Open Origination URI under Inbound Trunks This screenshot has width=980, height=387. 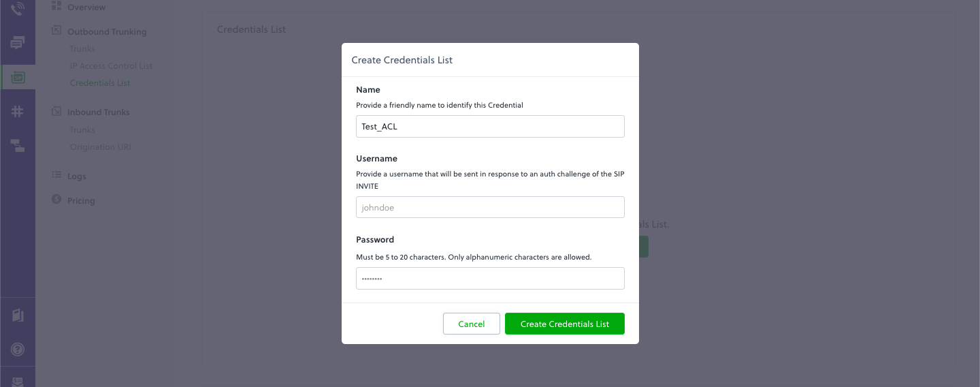point(100,147)
